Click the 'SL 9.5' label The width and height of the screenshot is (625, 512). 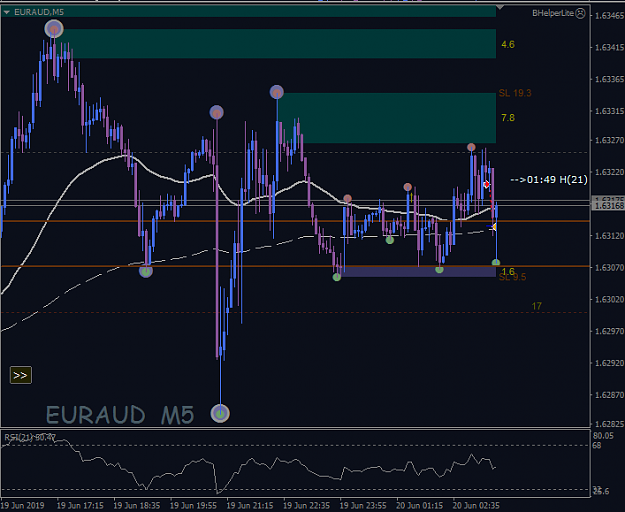coord(513,277)
